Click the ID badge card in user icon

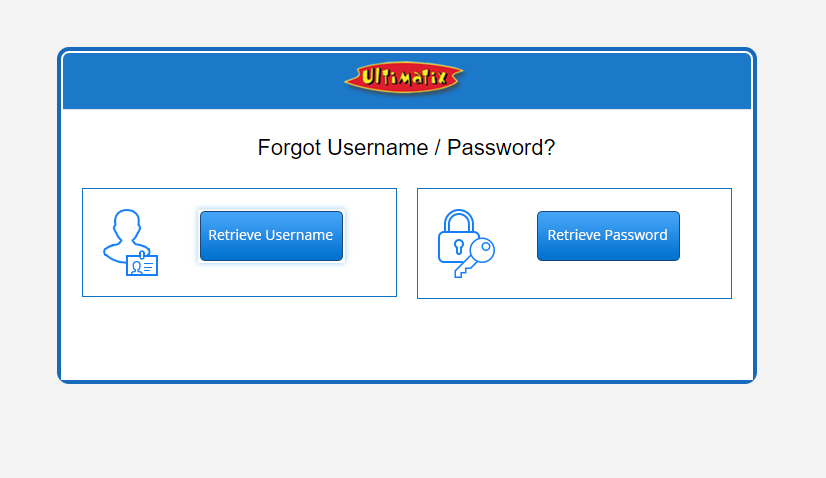(x=142, y=264)
